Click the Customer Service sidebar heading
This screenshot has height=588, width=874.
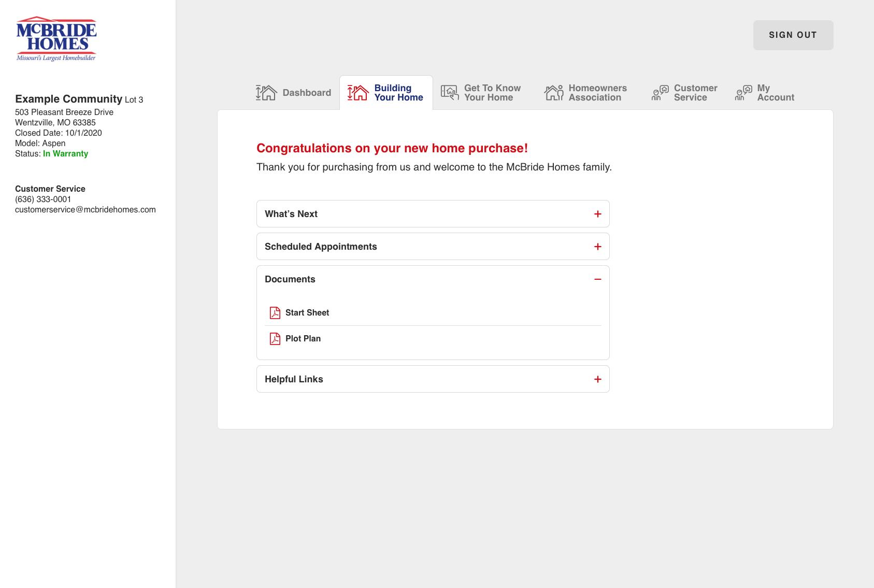50,189
